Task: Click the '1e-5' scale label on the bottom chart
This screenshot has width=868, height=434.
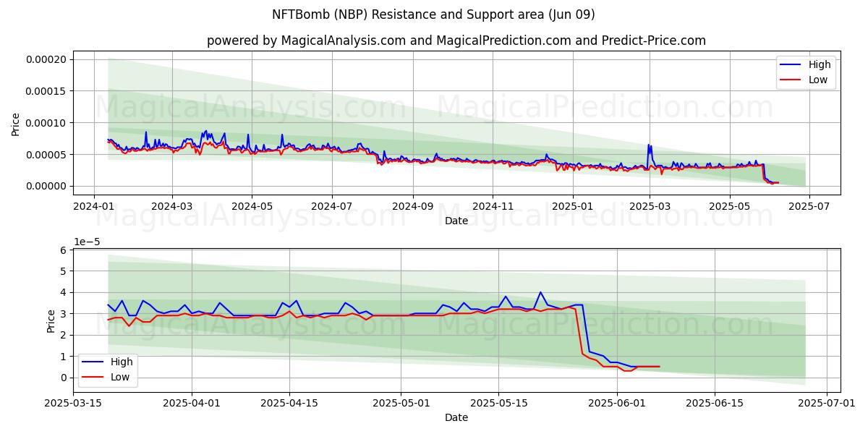Action: pyautogui.click(x=85, y=242)
